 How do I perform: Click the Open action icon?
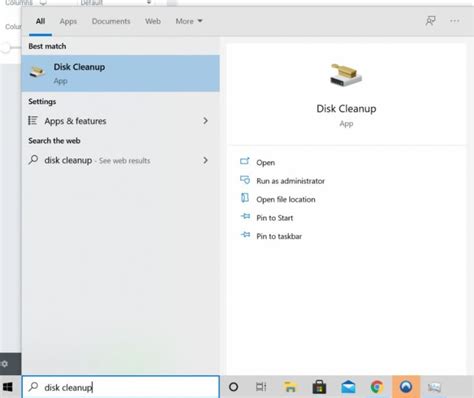tap(245, 161)
